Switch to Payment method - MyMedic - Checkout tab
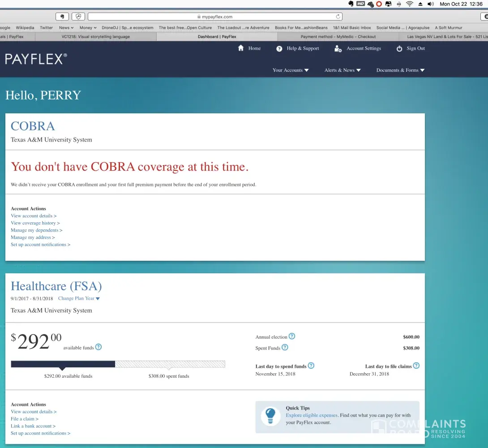 tap(338, 37)
